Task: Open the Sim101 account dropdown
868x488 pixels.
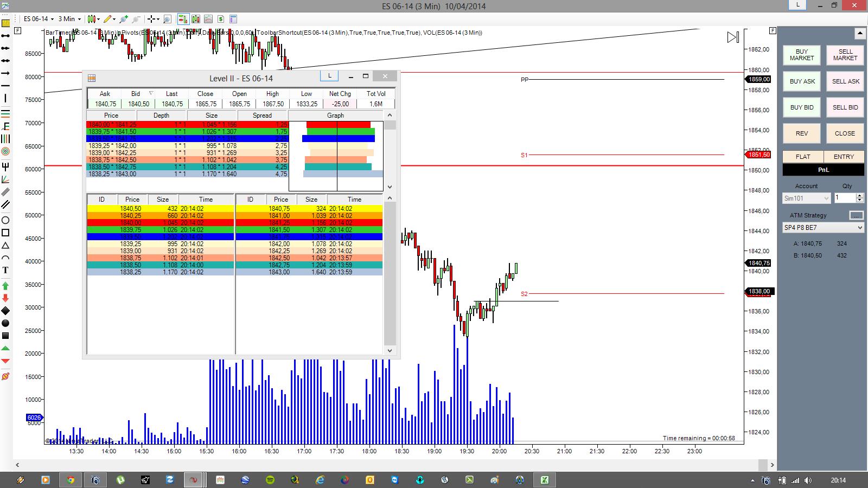Action: [806, 198]
